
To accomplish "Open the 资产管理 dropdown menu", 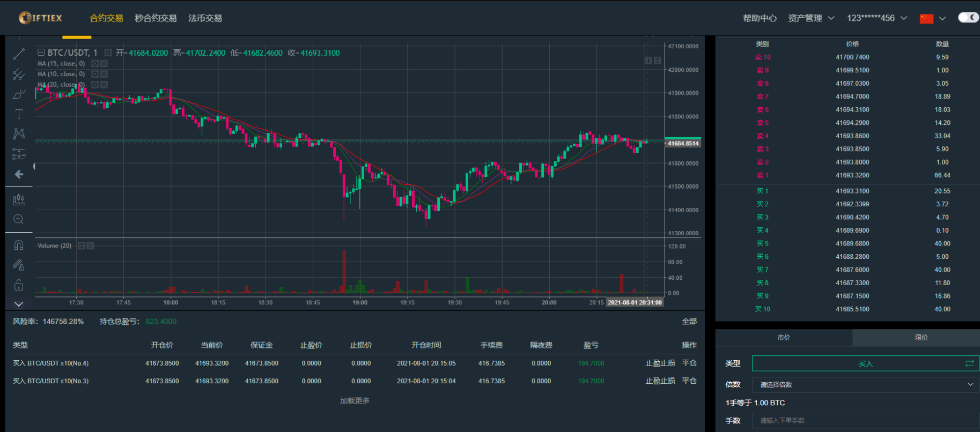I will click(x=810, y=18).
